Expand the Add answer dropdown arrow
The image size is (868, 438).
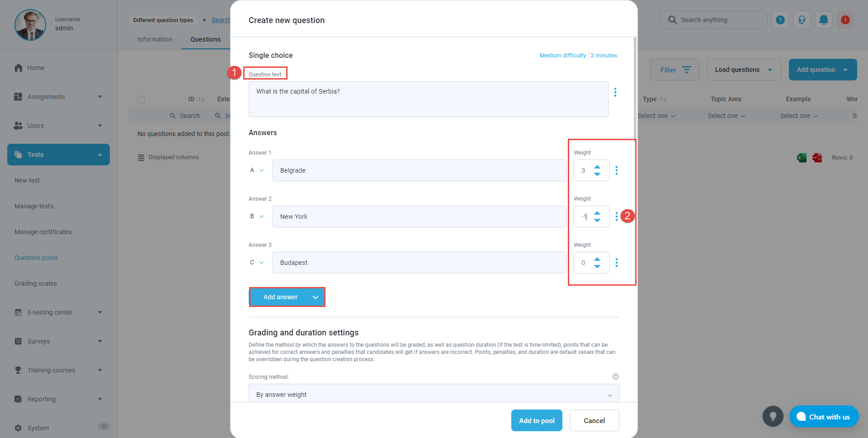click(x=316, y=297)
